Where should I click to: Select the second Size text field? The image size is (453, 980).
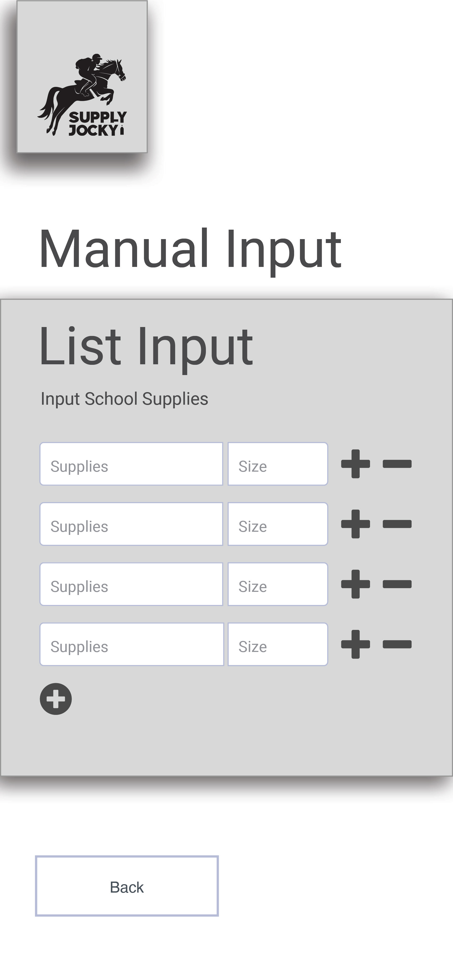pyautogui.click(x=278, y=524)
